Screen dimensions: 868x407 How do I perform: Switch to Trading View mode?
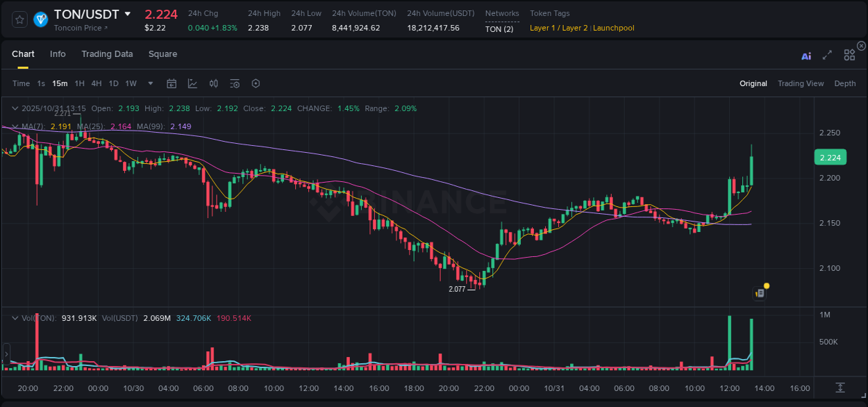[801, 83]
